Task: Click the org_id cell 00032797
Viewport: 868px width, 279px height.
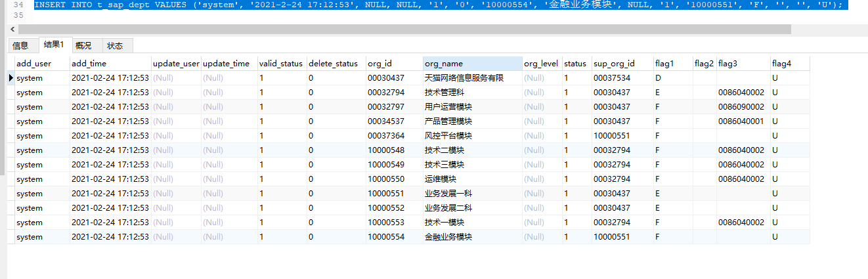Action: pos(394,107)
